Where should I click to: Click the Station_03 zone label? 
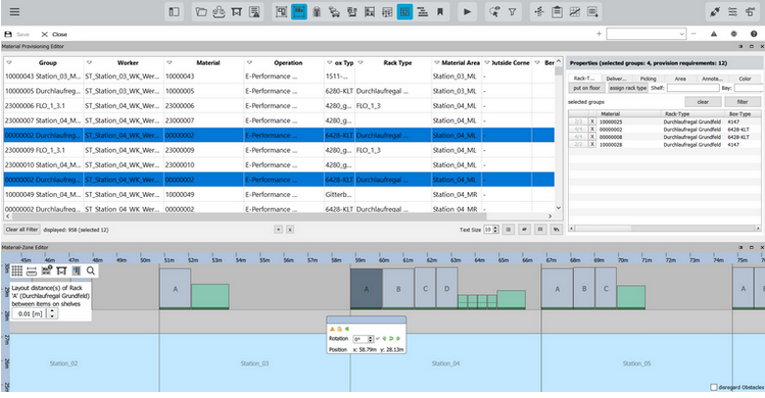click(x=255, y=363)
